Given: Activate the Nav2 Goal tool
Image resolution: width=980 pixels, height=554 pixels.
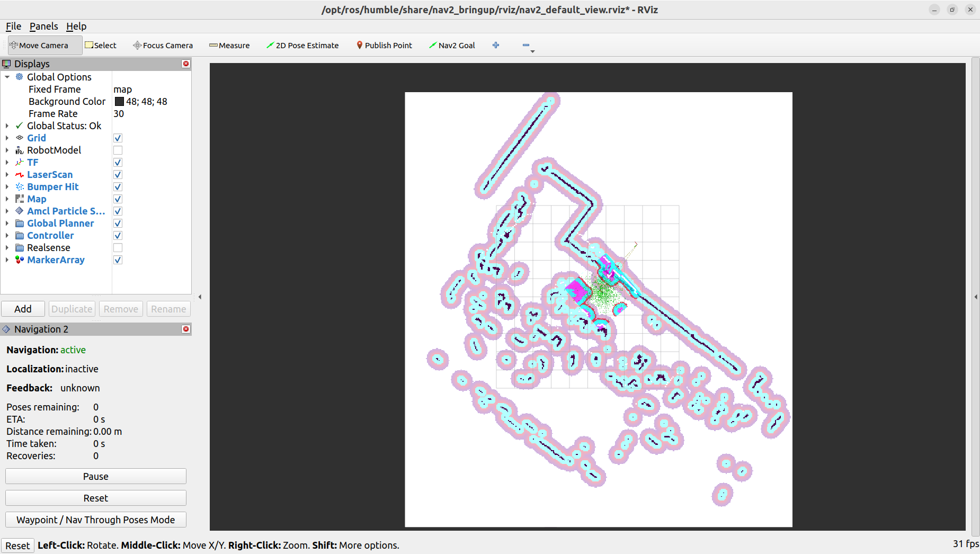Looking at the screenshot, I should tap(452, 45).
